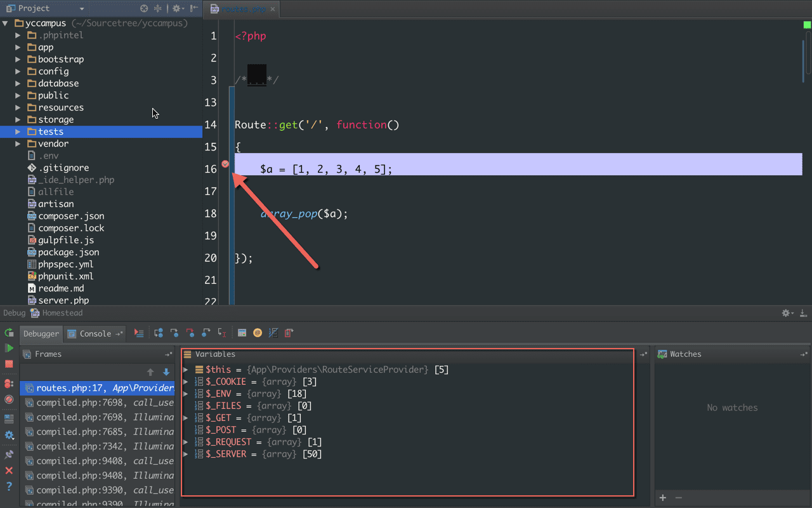Click the Step Out icon
812x508 pixels.
pyautogui.click(x=206, y=333)
